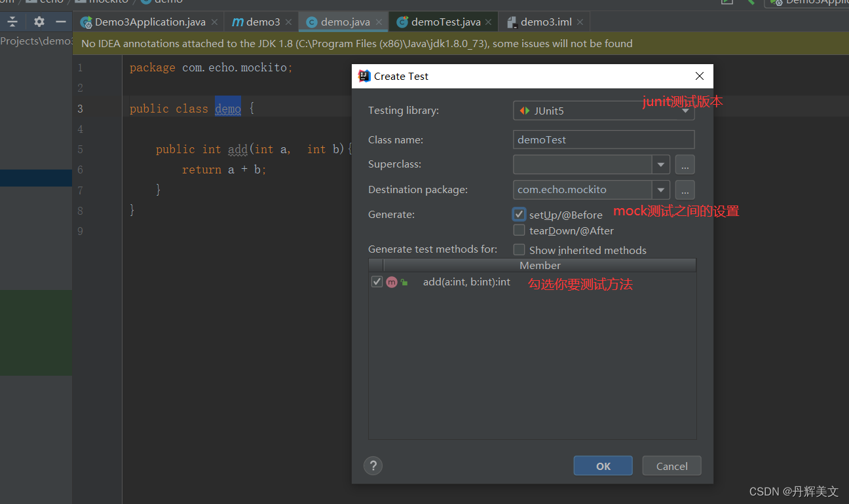The height and width of the screenshot is (504, 849).
Task: Click the add method name in code
Action: (237, 149)
